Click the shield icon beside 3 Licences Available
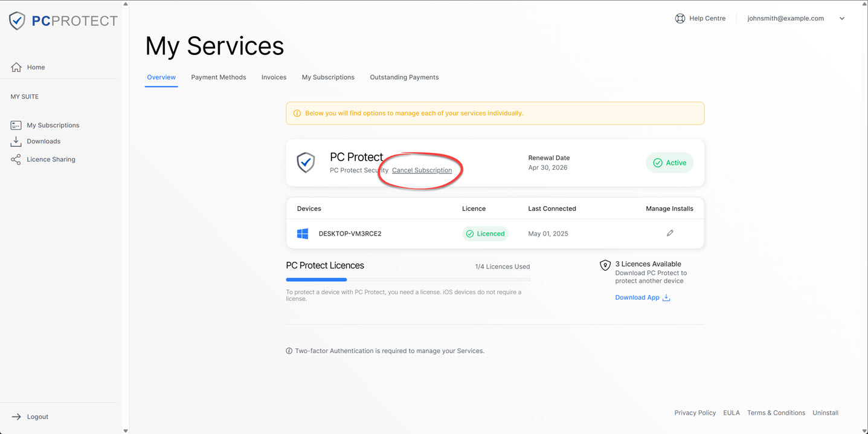This screenshot has height=434, width=868. pos(605,265)
